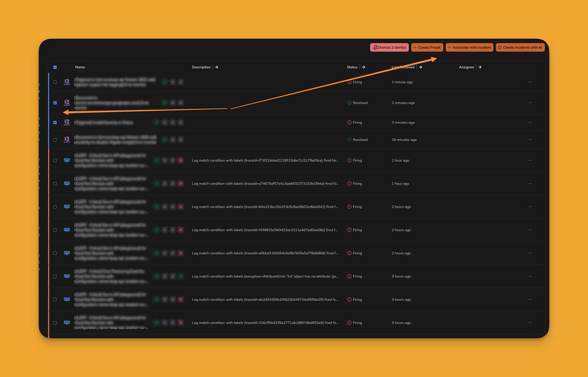588x377 pixels.
Task: Open three-dot menu for the 1 minute ago alert
Action: click(x=530, y=82)
